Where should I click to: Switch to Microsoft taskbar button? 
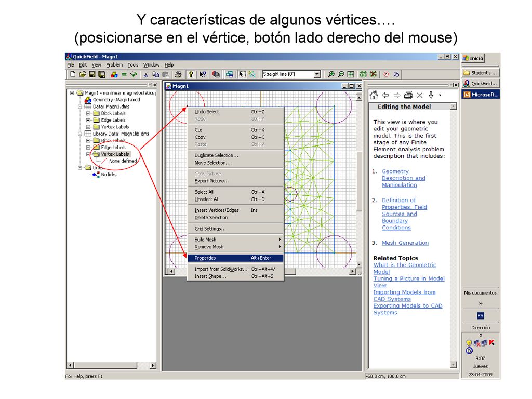[x=481, y=95]
